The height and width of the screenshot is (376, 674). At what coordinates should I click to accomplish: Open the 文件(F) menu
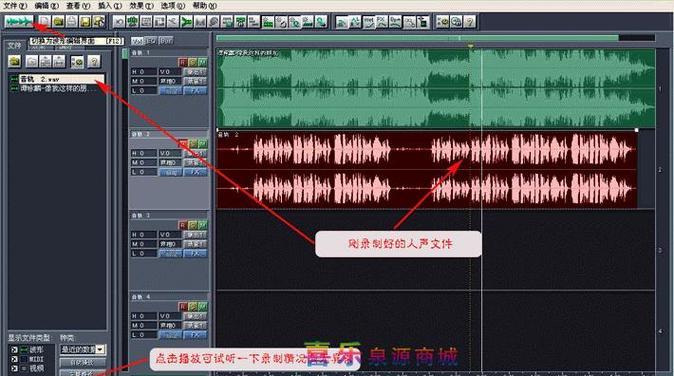click(15, 6)
